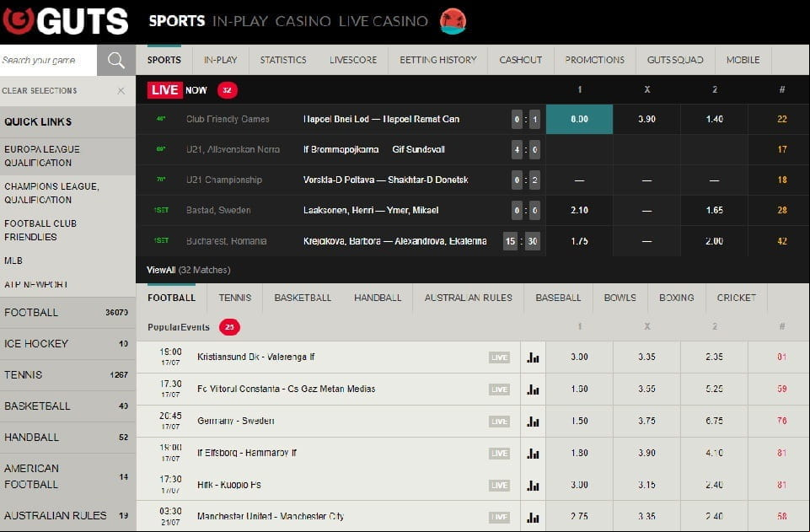Switch to the STATISTICS tab

pos(283,60)
